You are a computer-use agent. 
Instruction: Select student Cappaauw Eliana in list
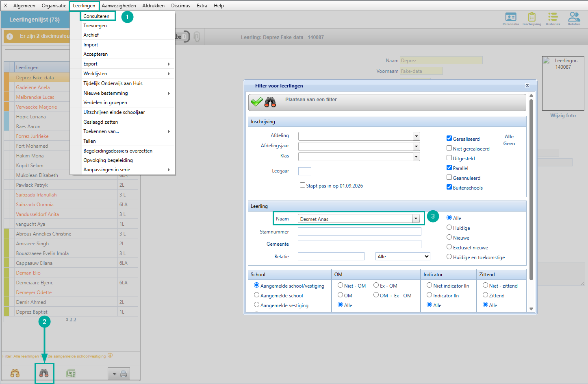pos(71,263)
